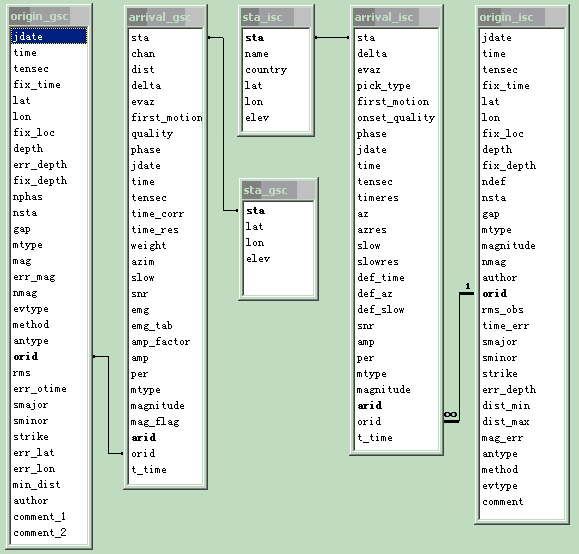Viewport: 579px width, 554px height.
Task: Select the arid key field in arrival_gsc
Action: 144,437
